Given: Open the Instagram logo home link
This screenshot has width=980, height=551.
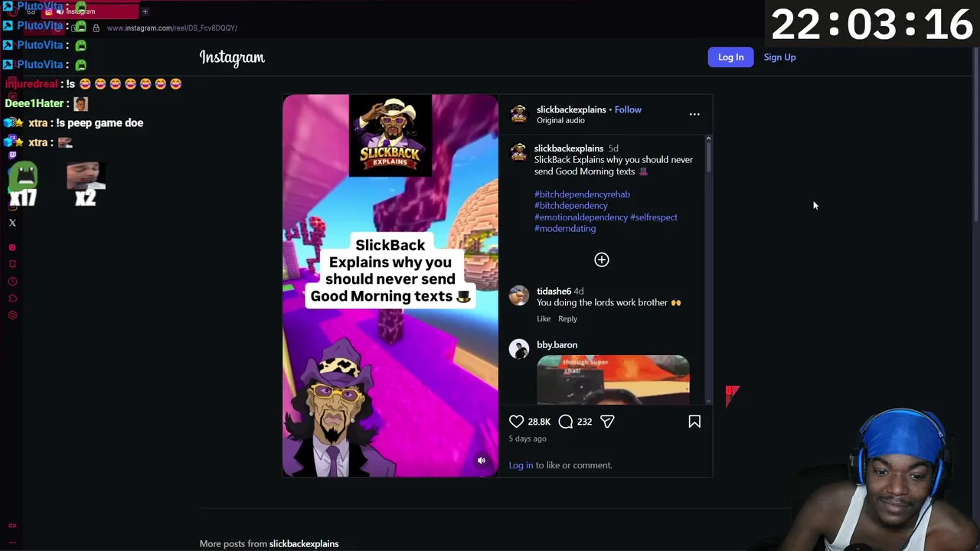Looking at the screenshot, I should [232, 58].
